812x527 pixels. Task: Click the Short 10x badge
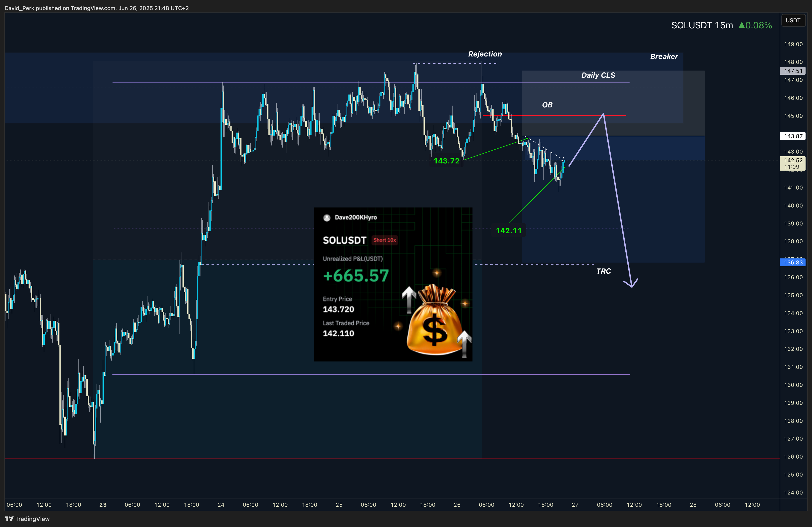click(x=385, y=240)
